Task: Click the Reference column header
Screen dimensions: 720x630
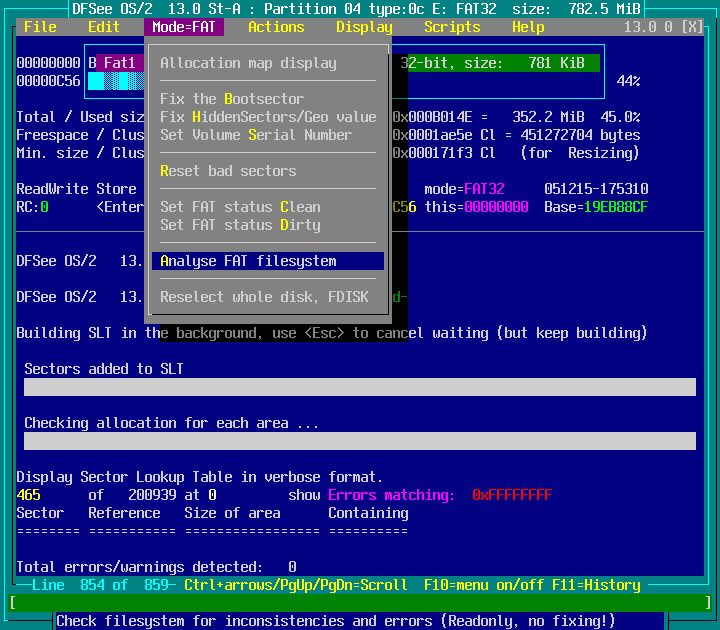Action: 124,513
